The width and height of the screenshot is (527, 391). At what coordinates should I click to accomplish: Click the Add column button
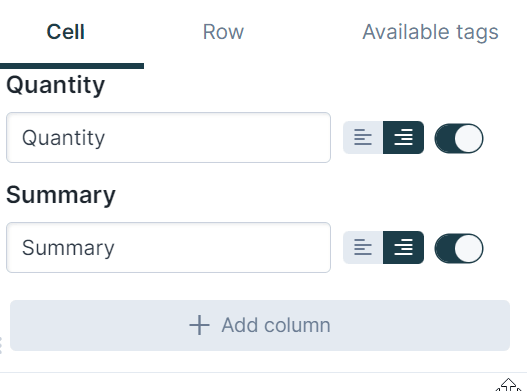pos(260,325)
